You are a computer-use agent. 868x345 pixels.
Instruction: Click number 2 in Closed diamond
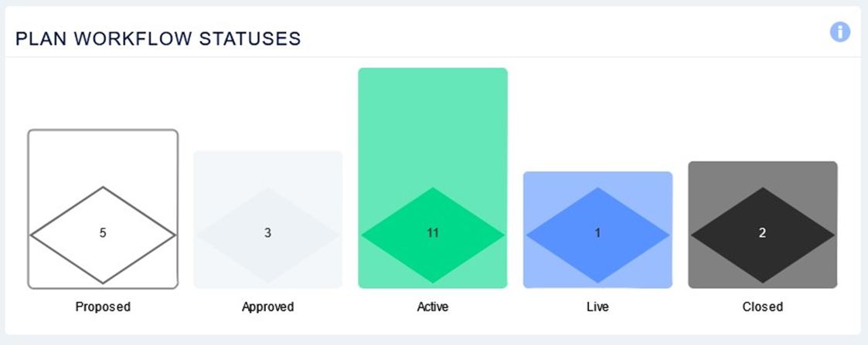click(763, 233)
